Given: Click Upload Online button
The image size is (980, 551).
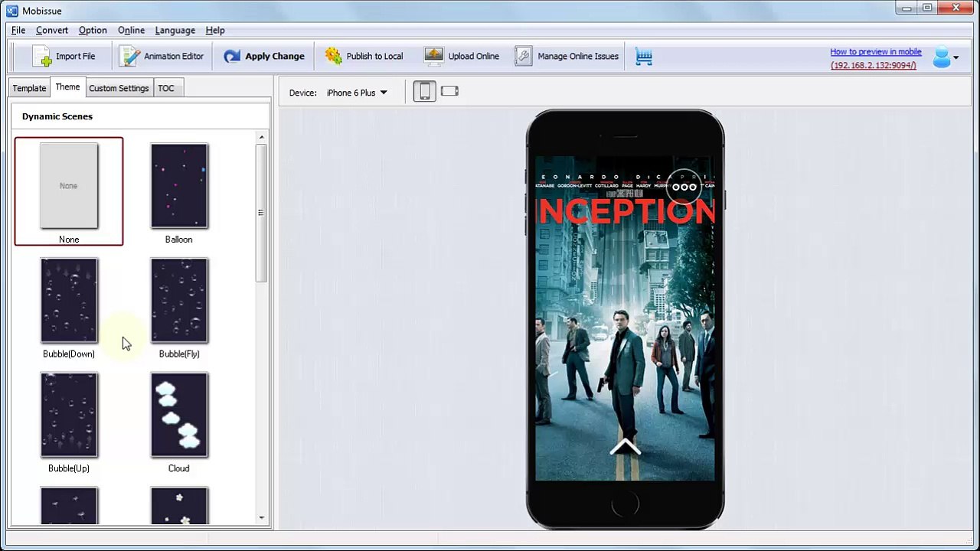Looking at the screenshot, I should coord(462,56).
